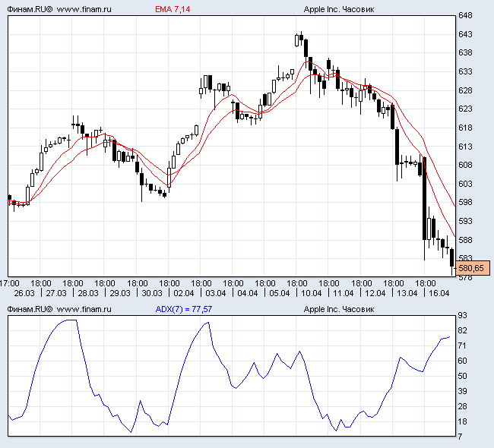Click the 598 price axis value
Screen dimensions: 494x448
(x=465, y=202)
